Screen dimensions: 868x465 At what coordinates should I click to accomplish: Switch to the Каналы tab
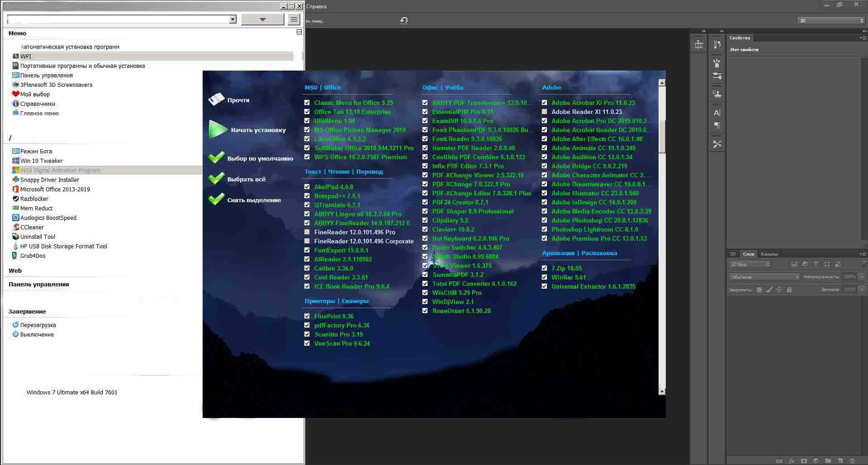click(x=769, y=254)
